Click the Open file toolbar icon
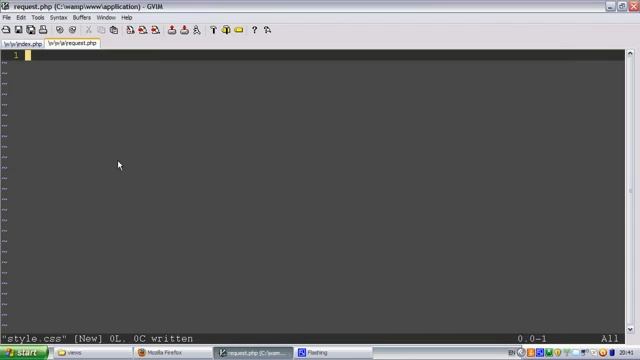Screen dimensions: 640x360 [x=6, y=30]
